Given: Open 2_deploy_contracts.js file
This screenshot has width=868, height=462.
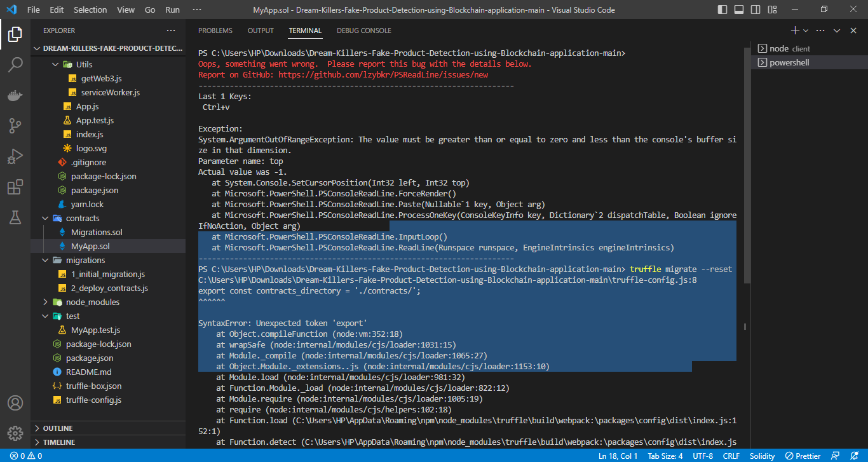Looking at the screenshot, I should point(108,288).
